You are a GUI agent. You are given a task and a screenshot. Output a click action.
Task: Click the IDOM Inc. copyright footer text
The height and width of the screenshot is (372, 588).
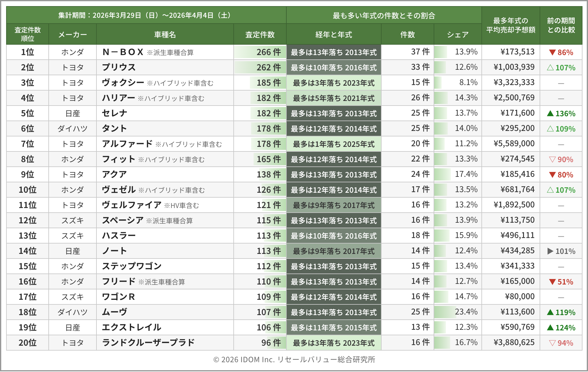pyautogui.click(x=294, y=359)
